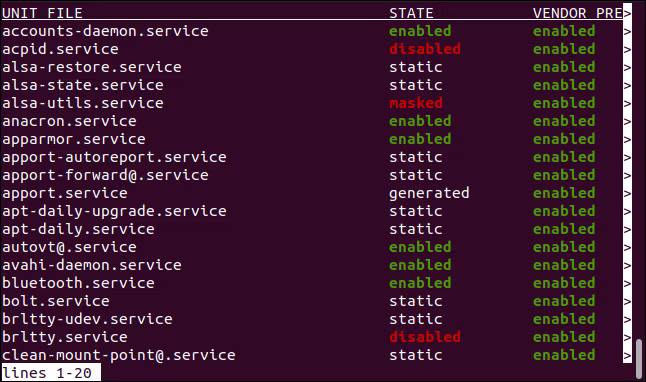The height and width of the screenshot is (382, 646).
Task: Click the truncation arrow beside bolt.service row
Action: [627, 302]
